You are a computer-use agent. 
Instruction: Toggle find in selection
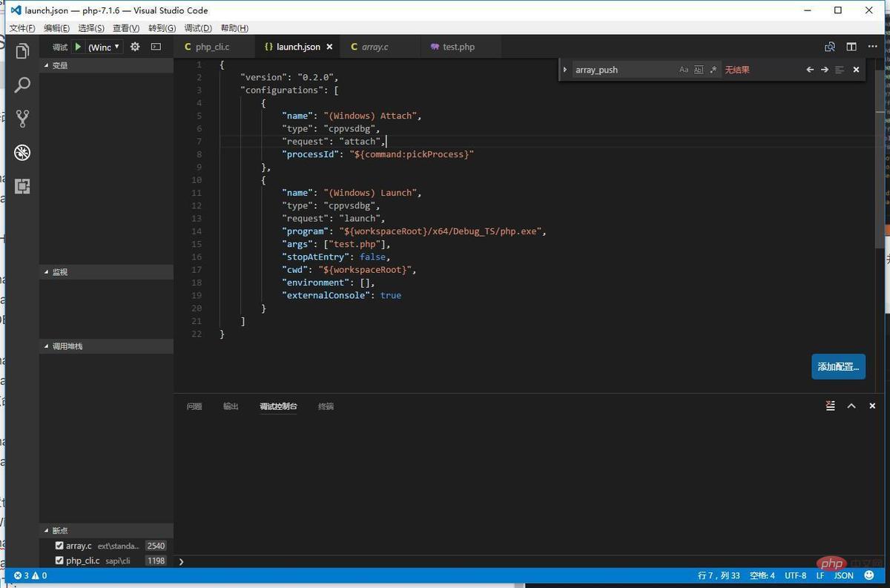point(840,70)
